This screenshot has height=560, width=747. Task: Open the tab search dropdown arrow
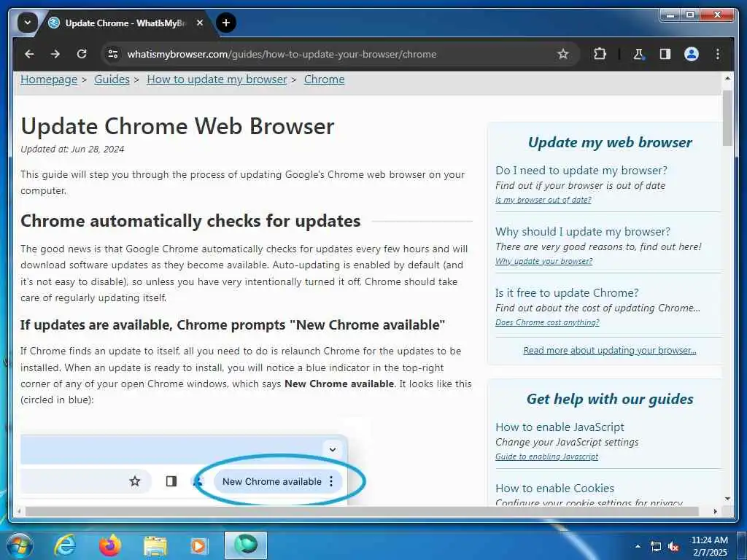(27, 23)
